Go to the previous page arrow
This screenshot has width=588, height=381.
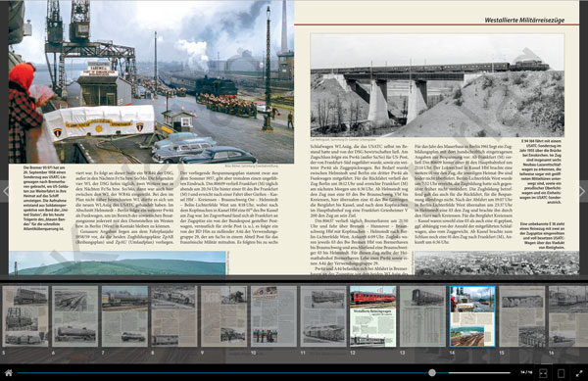coord(5,191)
